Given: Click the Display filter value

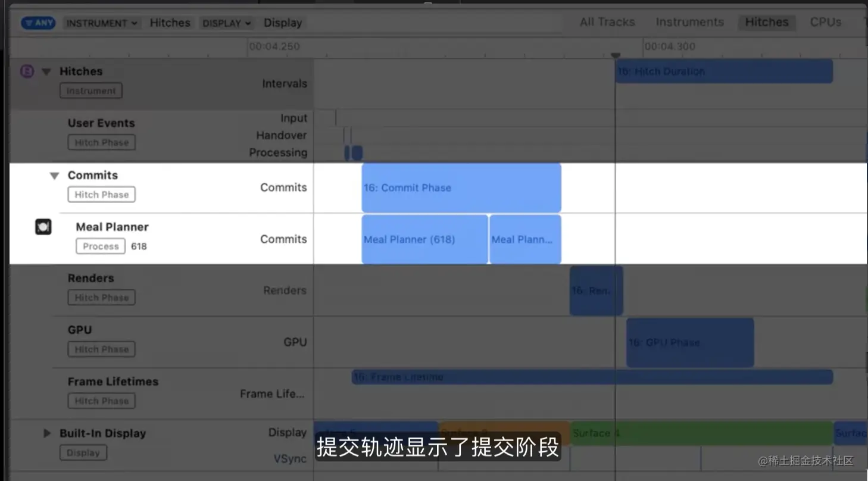Looking at the screenshot, I should pos(283,23).
